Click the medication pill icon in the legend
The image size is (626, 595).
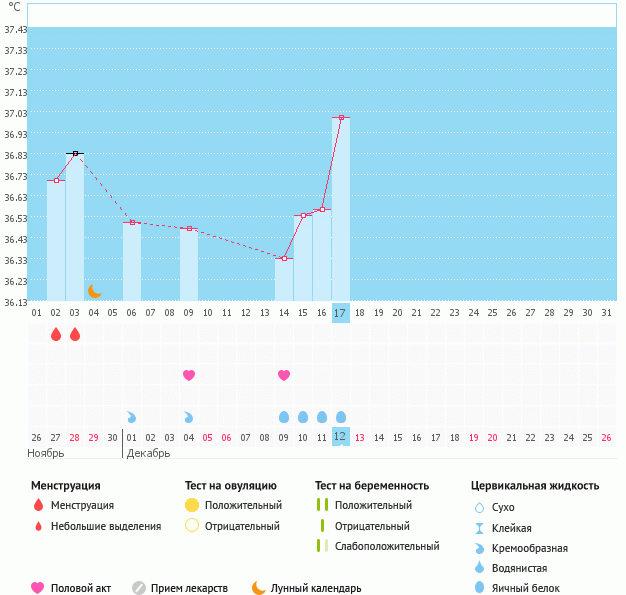[x=139, y=588]
